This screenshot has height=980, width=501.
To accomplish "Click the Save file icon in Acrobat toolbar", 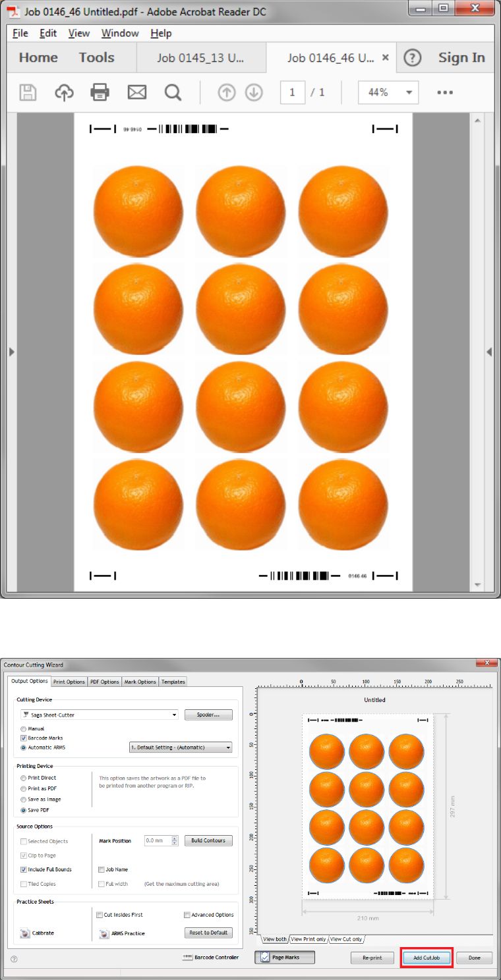I will (28, 93).
